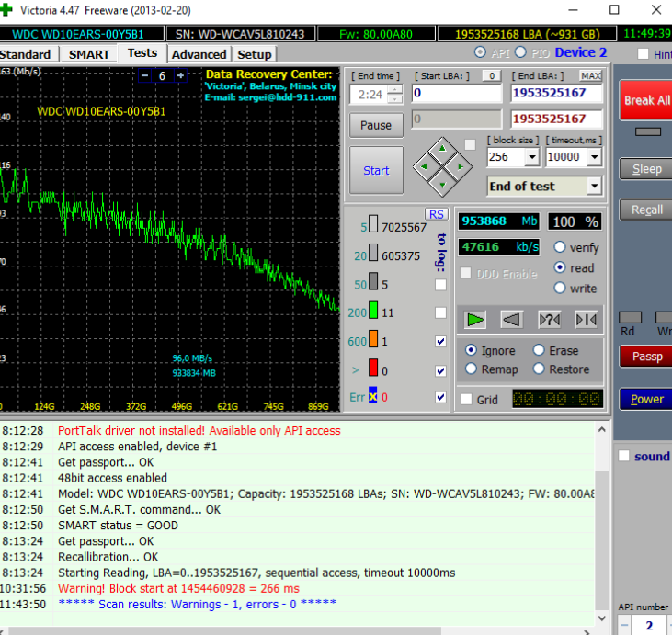Select the Erase radio button

539,350
